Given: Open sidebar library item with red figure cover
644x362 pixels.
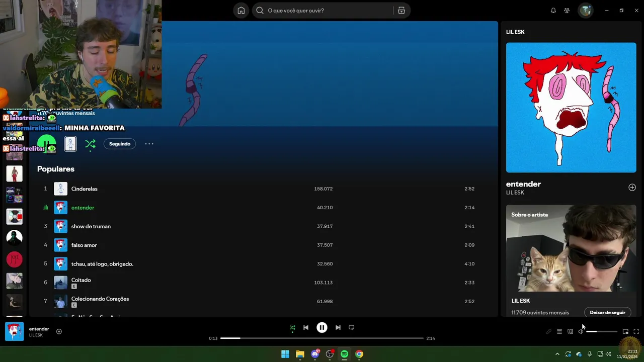Looking at the screenshot, I should (x=14, y=173).
